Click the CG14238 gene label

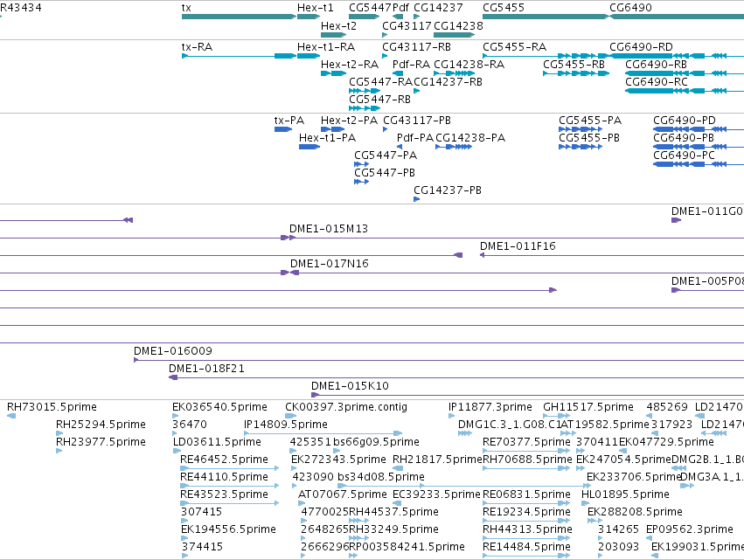pos(458,25)
